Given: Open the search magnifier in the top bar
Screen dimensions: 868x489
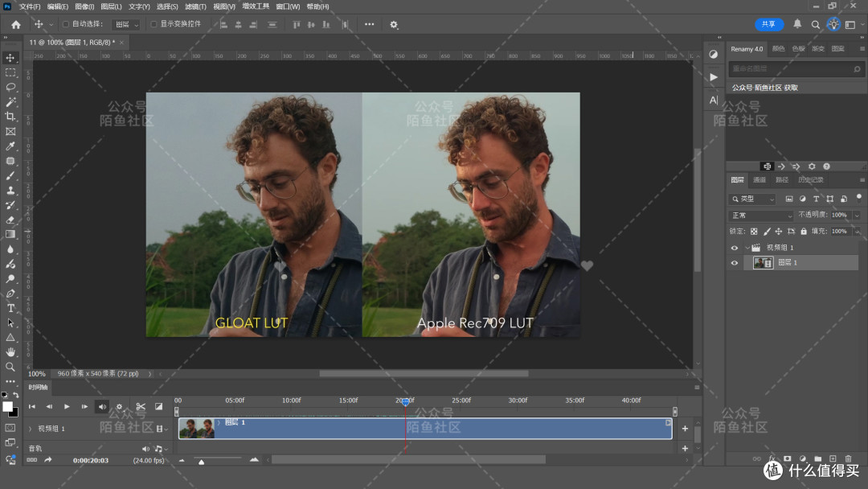Looking at the screenshot, I should coord(816,24).
